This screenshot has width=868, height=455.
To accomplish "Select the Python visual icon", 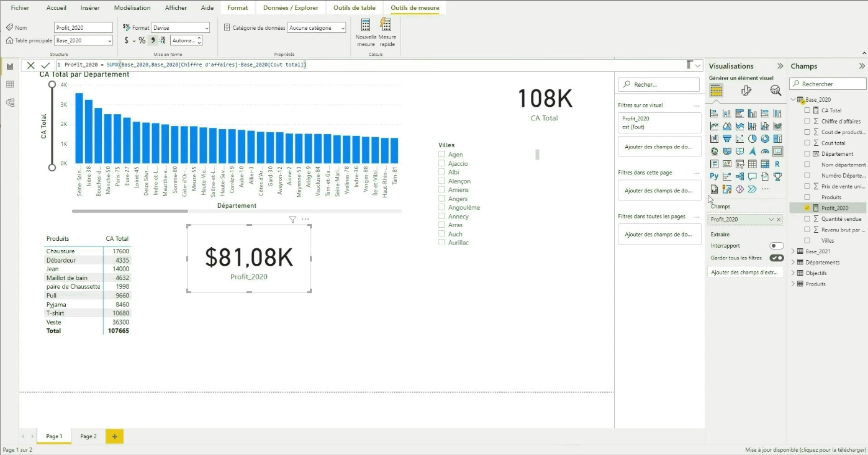I will pos(714,176).
